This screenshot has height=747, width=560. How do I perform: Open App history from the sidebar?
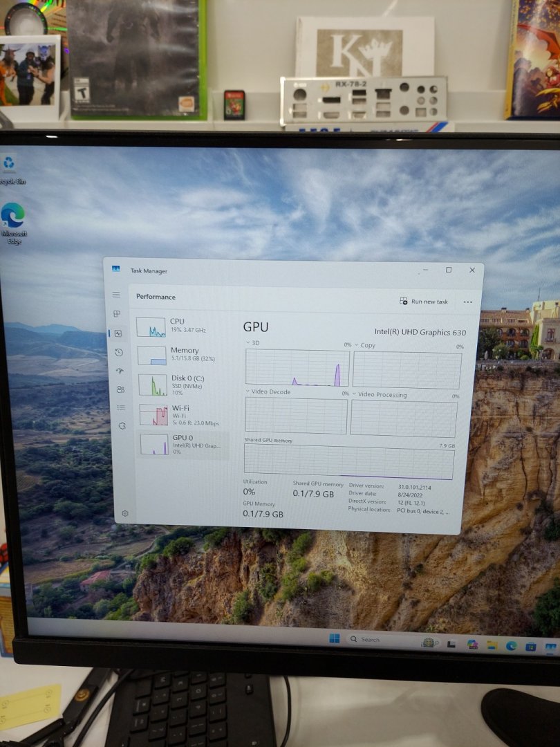(x=119, y=352)
